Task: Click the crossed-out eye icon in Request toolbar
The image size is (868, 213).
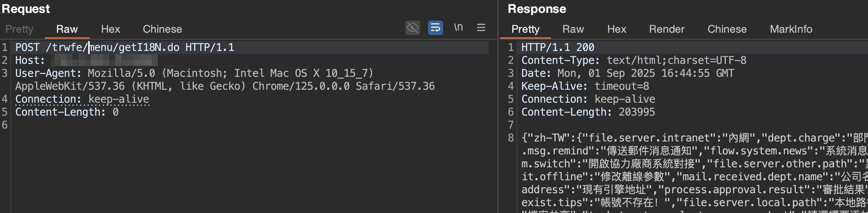Action: [x=412, y=28]
